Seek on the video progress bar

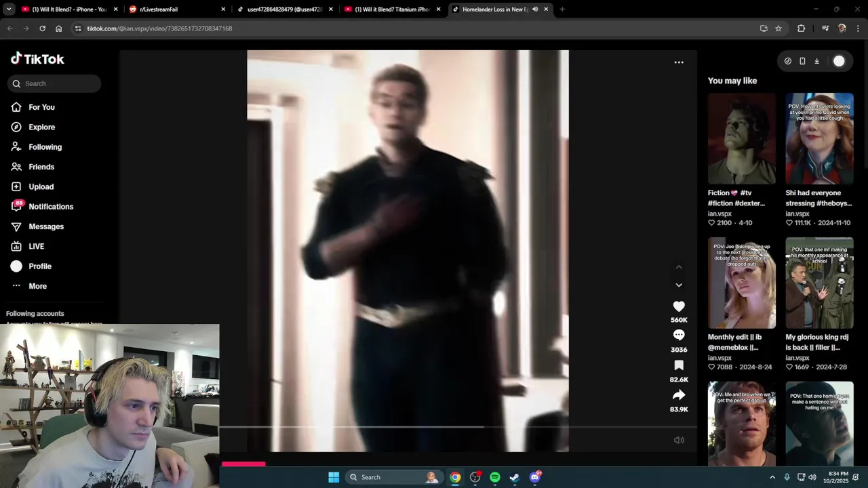point(458,427)
